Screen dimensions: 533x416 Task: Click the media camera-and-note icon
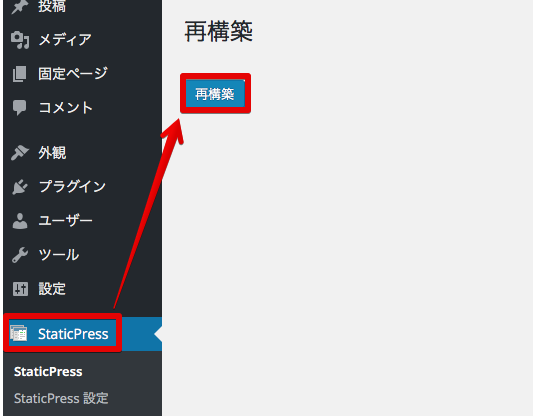click(x=20, y=40)
